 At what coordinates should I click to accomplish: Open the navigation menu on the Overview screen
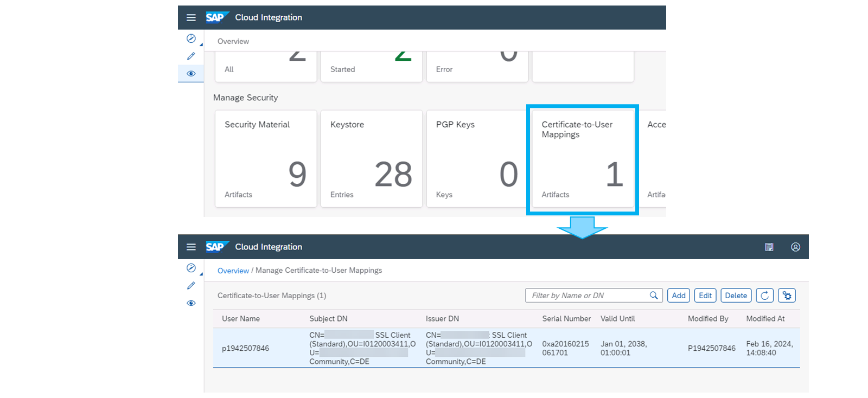click(191, 17)
